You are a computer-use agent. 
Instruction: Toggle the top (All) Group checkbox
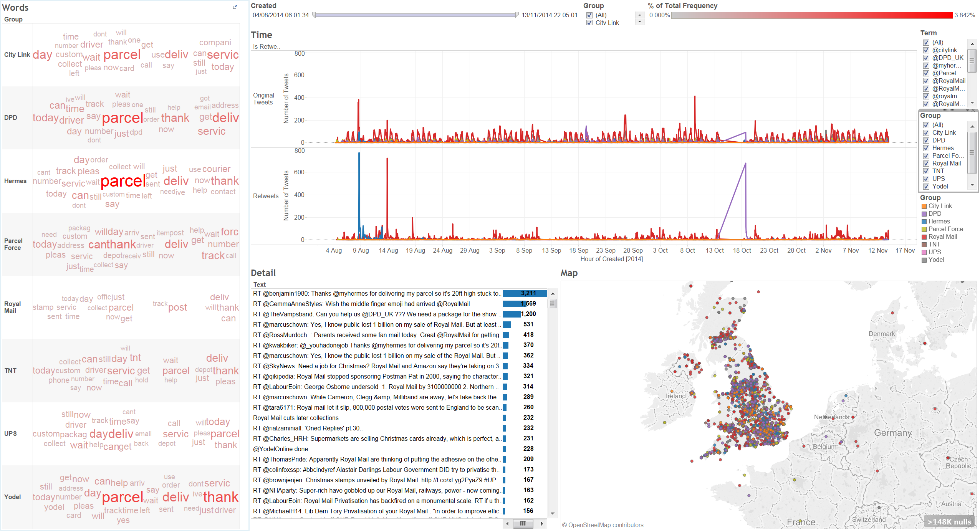pos(589,15)
